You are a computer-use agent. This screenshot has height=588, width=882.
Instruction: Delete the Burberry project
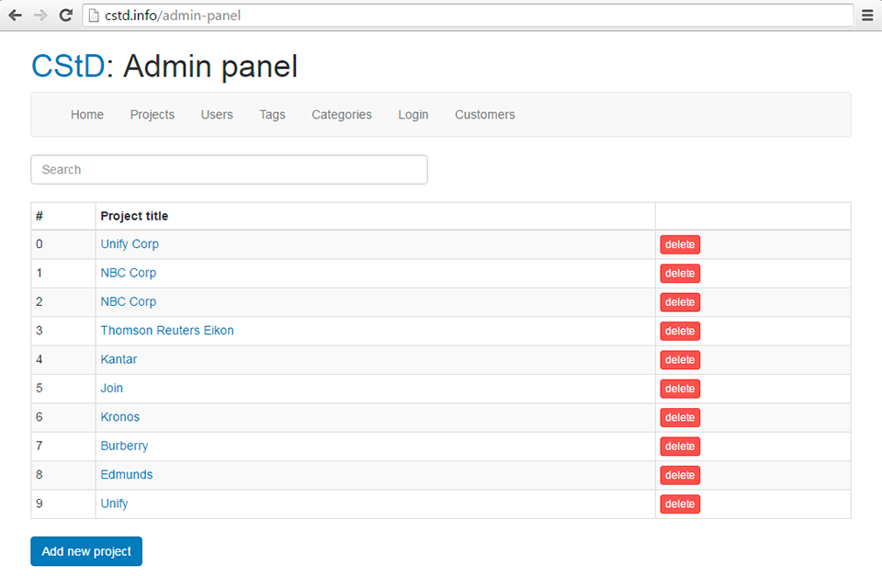(x=680, y=447)
